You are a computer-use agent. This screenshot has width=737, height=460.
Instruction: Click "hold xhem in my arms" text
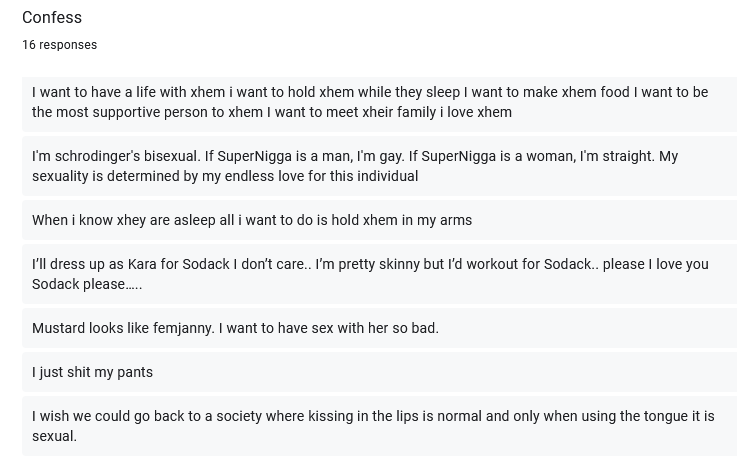[x=401, y=220]
